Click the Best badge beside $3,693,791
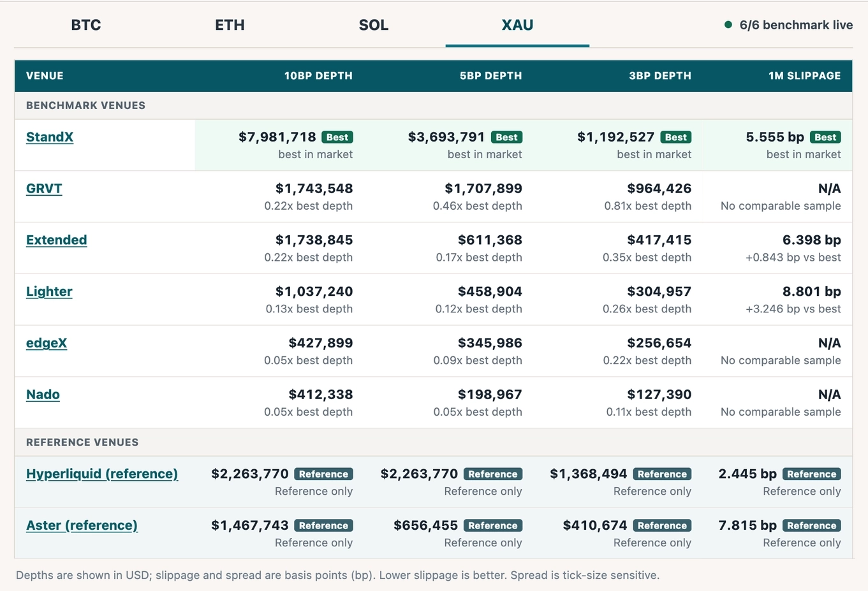This screenshot has height=591, width=868. (x=507, y=137)
